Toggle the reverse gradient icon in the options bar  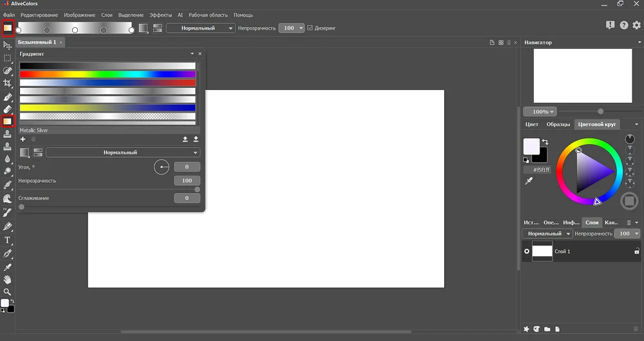157,28
